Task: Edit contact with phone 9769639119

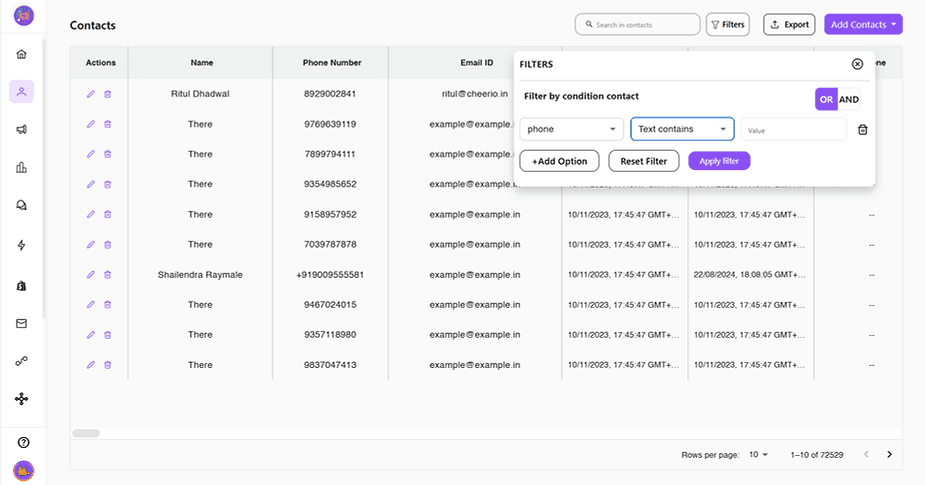Action: tap(91, 124)
